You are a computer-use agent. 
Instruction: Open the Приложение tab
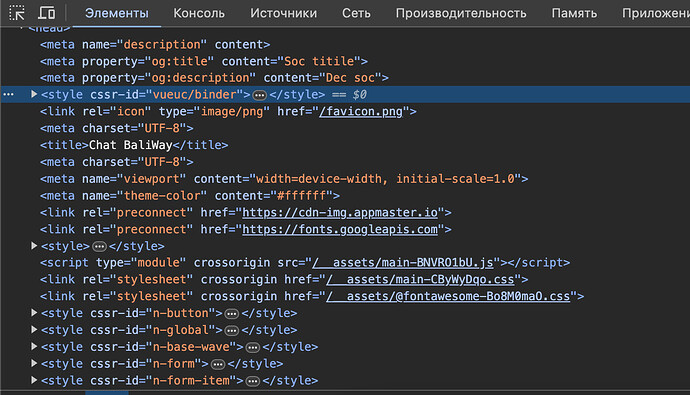pos(656,13)
